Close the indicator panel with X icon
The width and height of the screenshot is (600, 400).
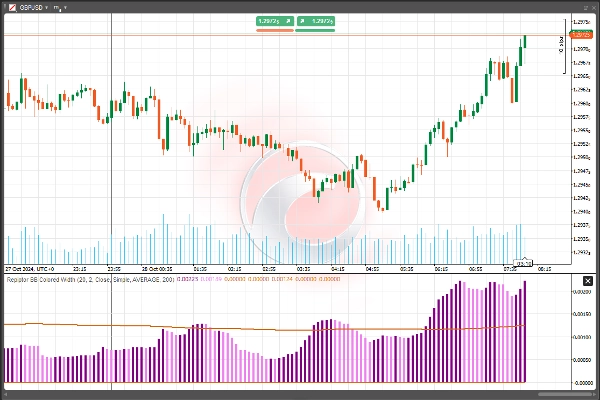[x=588, y=280]
